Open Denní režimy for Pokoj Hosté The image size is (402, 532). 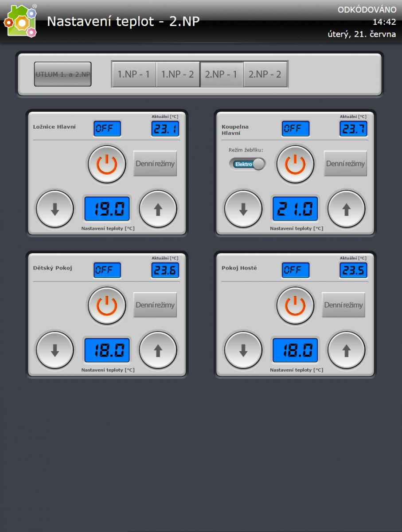pos(343,305)
